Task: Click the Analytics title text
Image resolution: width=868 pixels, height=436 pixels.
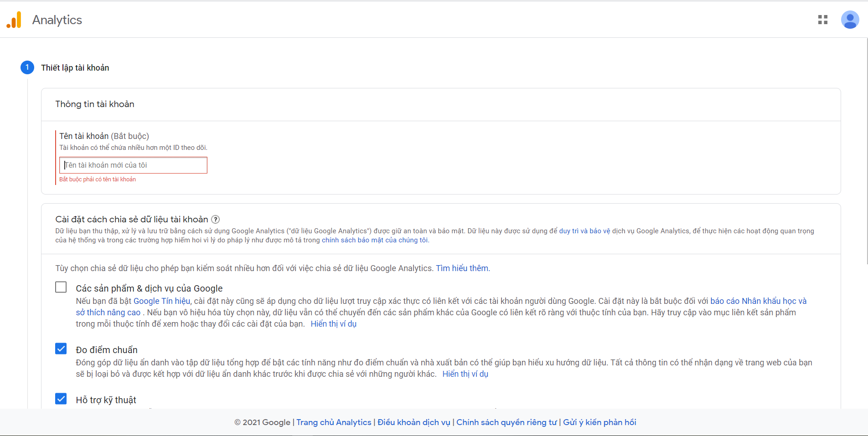Action: click(x=57, y=20)
